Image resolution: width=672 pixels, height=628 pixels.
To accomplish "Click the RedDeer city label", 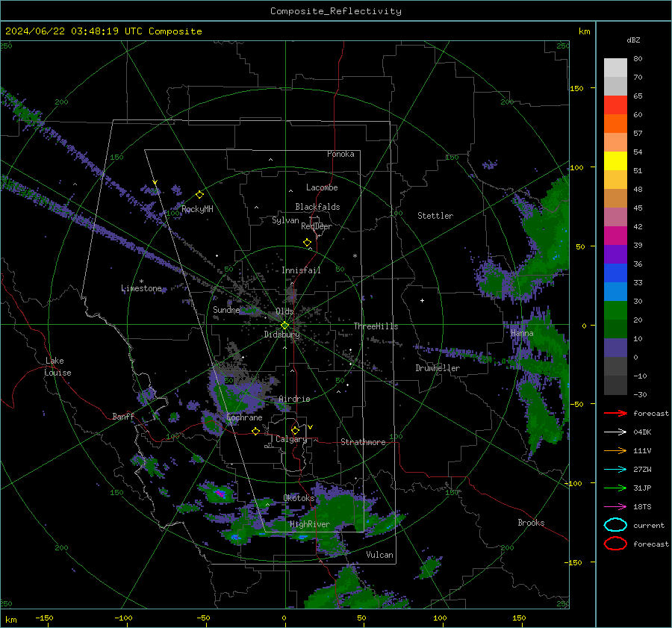I will tap(317, 226).
